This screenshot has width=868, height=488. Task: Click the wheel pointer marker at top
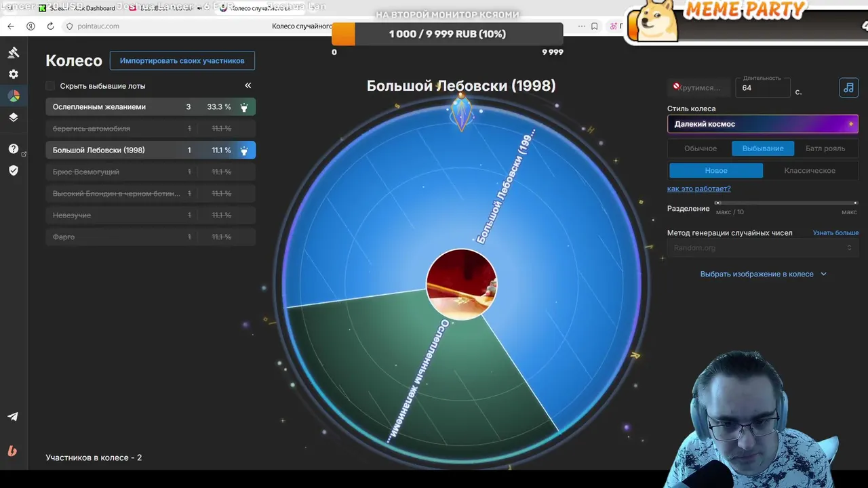(461, 112)
